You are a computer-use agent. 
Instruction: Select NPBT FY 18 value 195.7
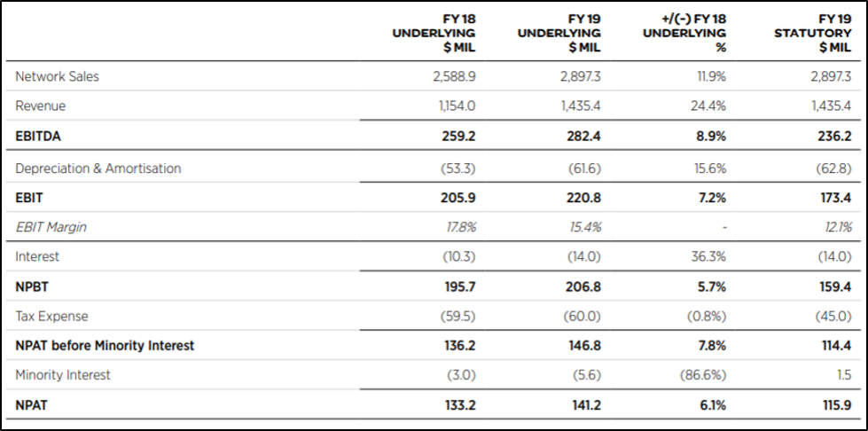click(x=459, y=287)
